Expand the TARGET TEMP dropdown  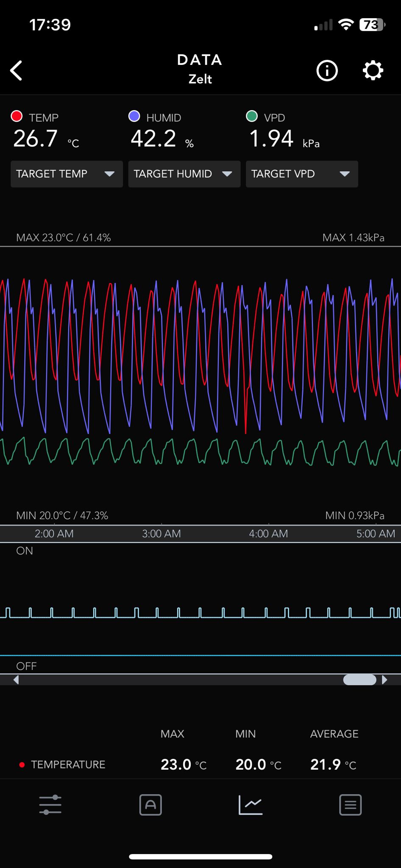(x=67, y=174)
